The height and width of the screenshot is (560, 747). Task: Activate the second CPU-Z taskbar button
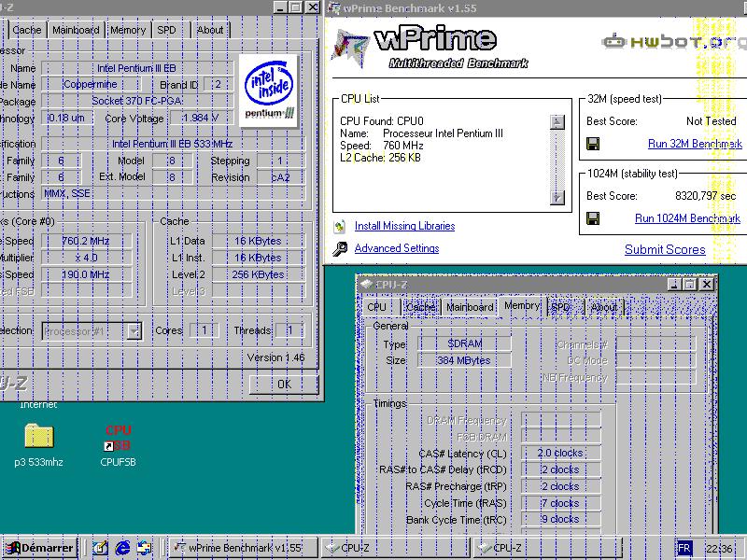[x=547, y=548]
